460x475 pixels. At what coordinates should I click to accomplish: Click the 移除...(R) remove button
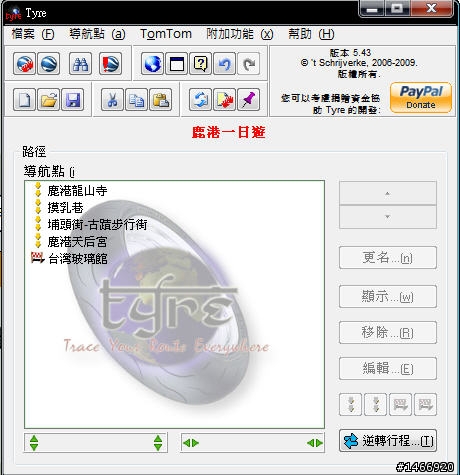[x=388, y=332]
